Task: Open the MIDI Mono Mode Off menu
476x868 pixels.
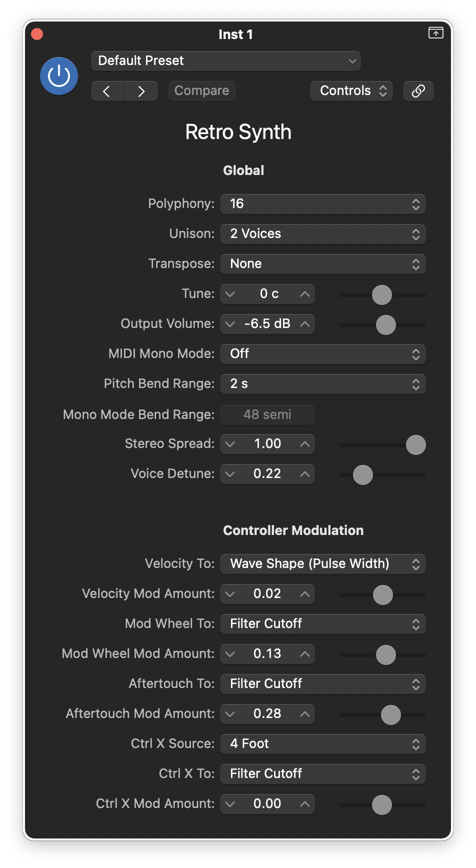Action: coord(323,354)
